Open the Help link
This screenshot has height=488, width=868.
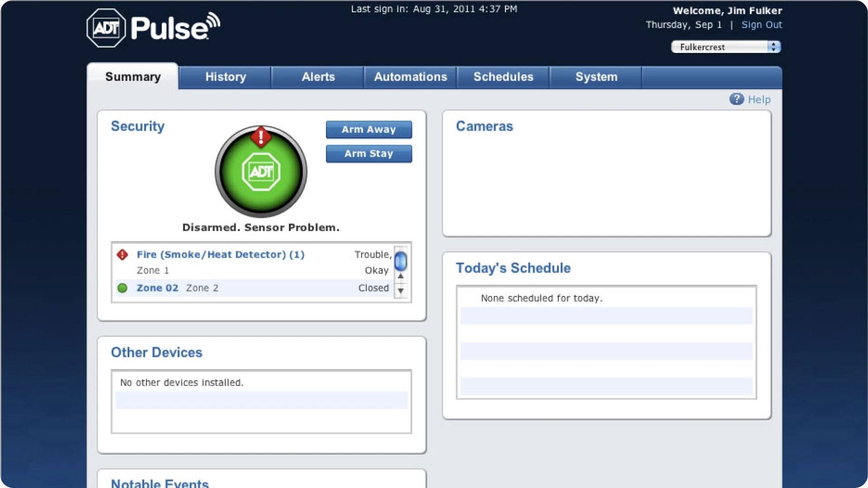(759, 99)
